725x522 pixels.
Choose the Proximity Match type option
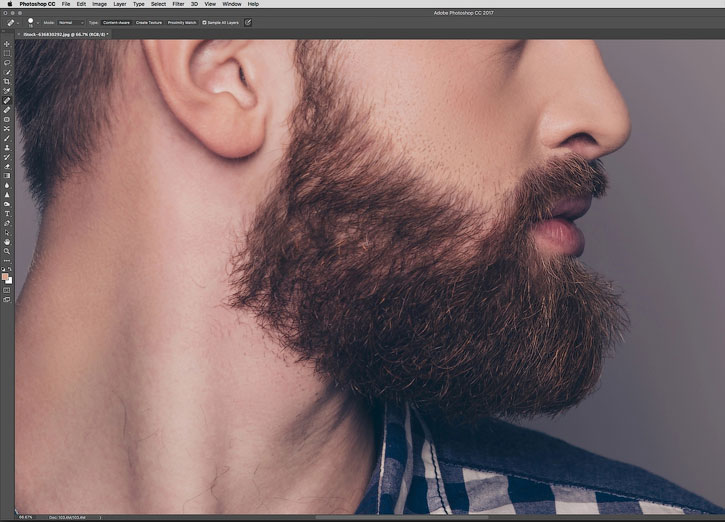pyautogui.click(x=182, y=23)
